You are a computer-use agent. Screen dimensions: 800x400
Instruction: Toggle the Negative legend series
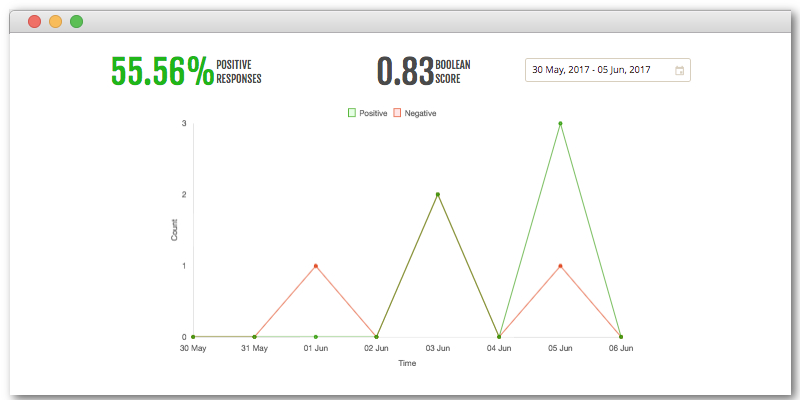point(415,113)
